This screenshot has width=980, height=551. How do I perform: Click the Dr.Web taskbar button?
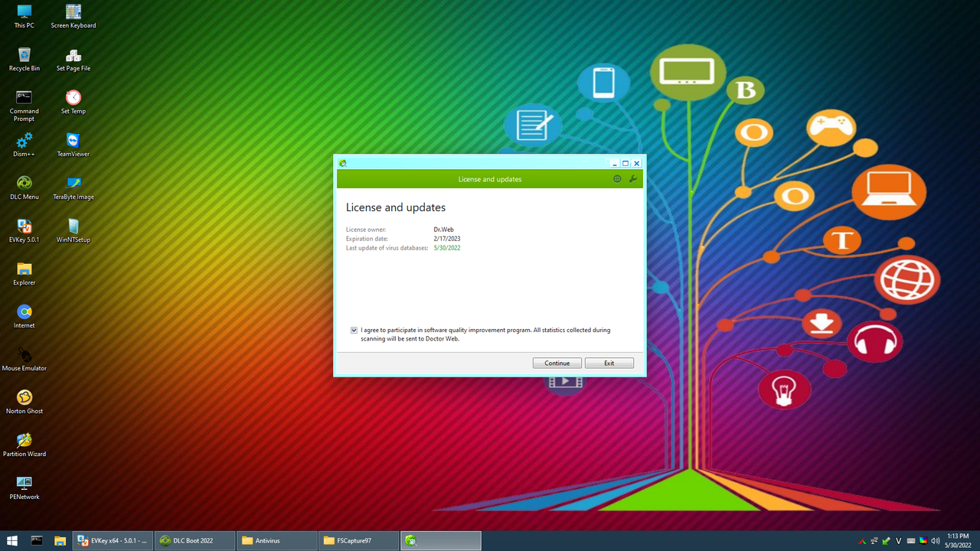point(441,540)
